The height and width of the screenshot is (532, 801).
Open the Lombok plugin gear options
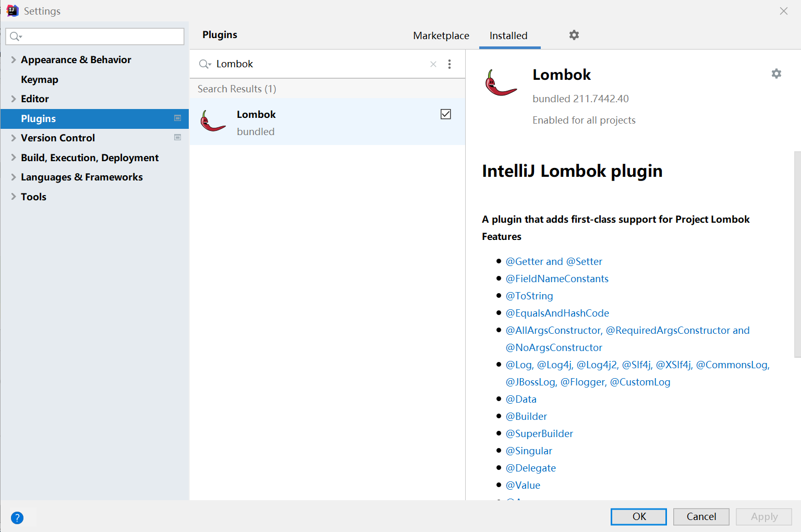(776, 74)
